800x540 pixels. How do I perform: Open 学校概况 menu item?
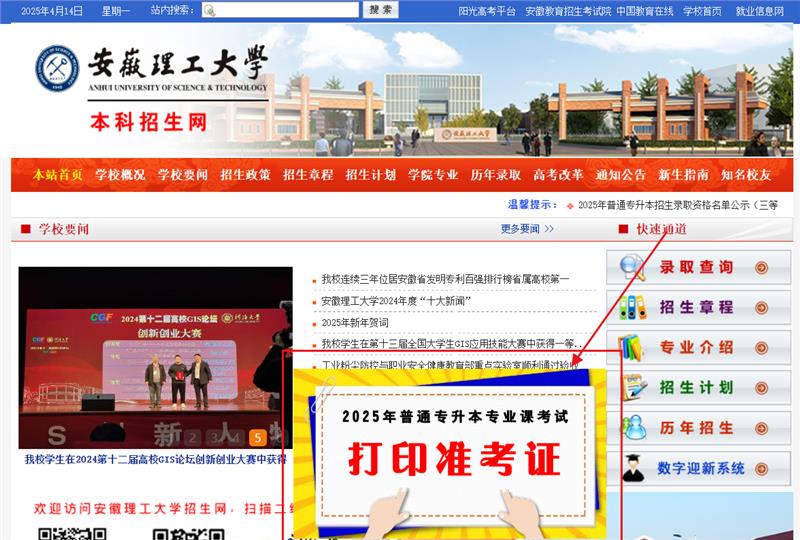[120, 175]
